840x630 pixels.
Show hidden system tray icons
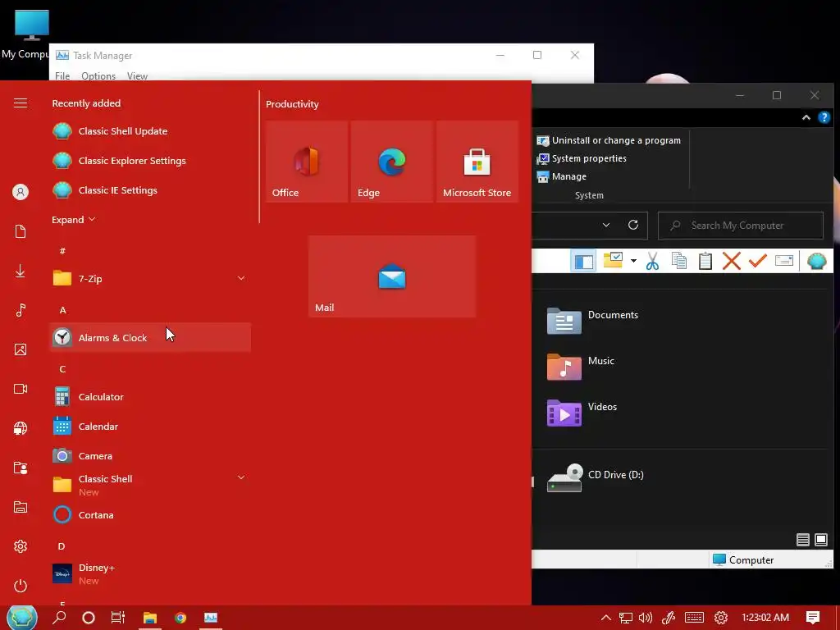pos(605,618)
